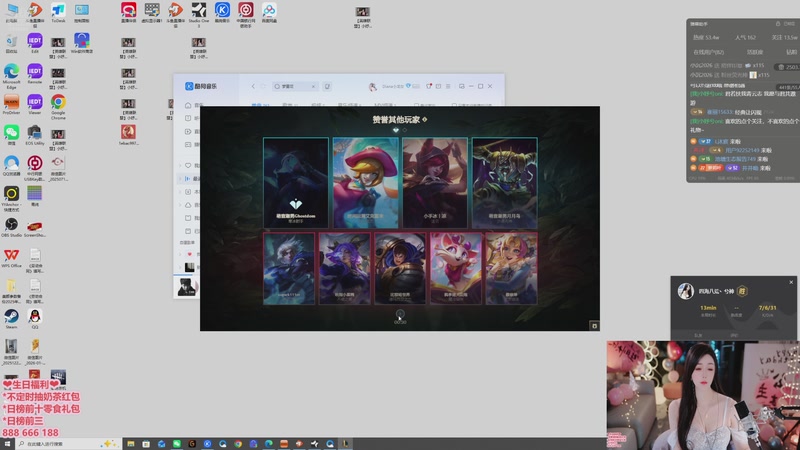800x450 pixels.
Task: Expand the recently played row in Kugou sidebar
Action: [x=180, y=179]
